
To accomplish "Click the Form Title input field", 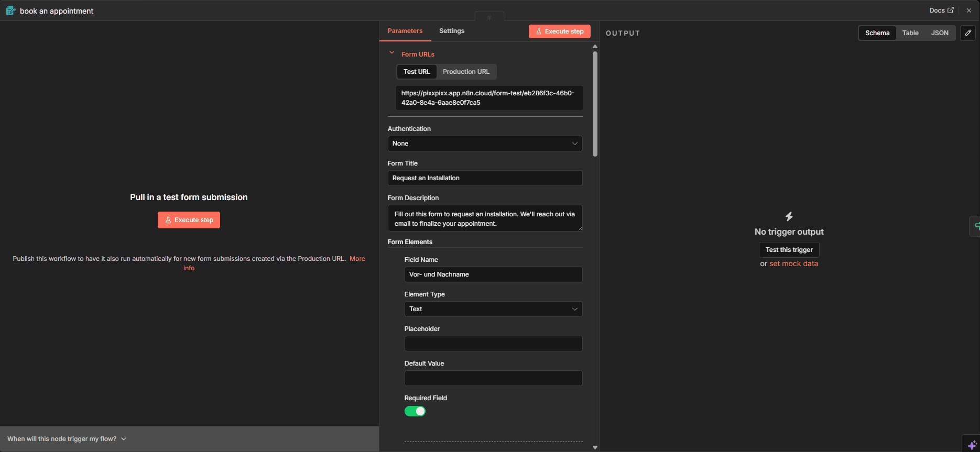I will tap(485, 178).
